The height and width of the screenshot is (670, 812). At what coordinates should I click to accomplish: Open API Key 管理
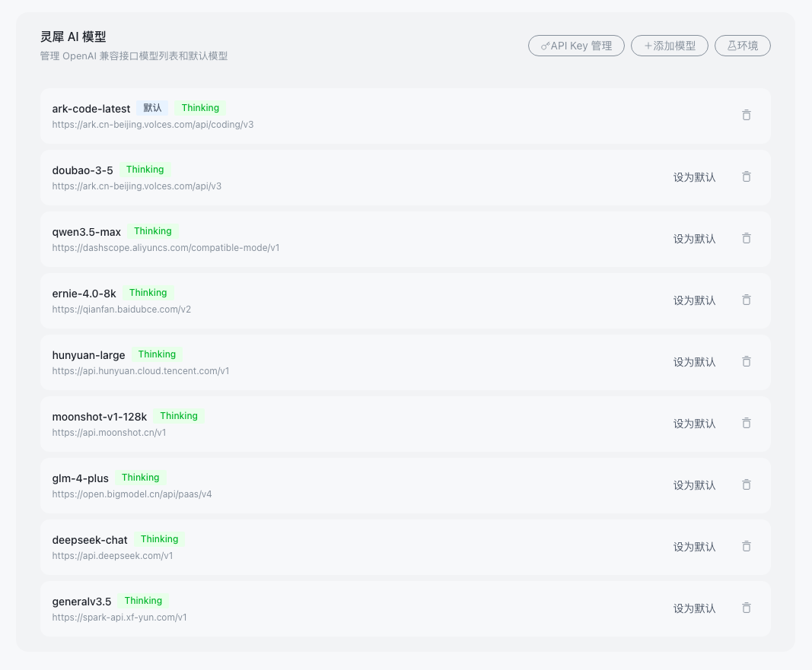coord(576,46)
